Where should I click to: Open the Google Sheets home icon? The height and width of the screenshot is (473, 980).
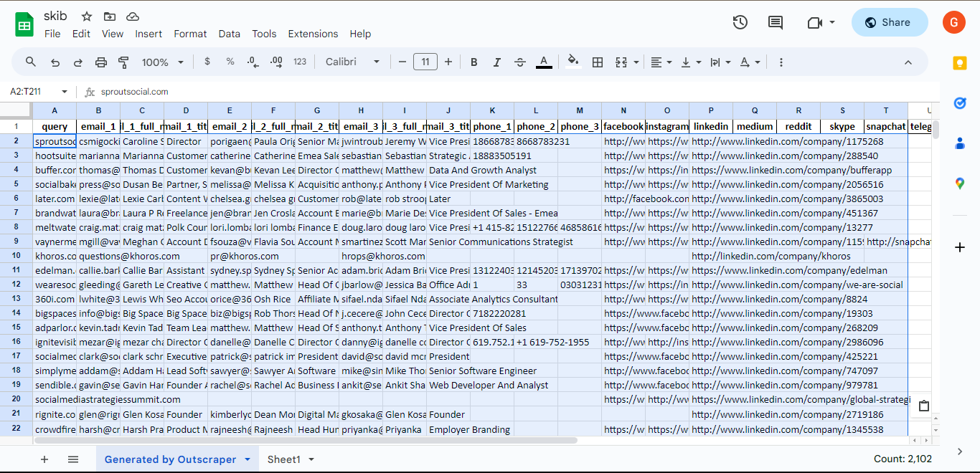click(x=24, y=24)
